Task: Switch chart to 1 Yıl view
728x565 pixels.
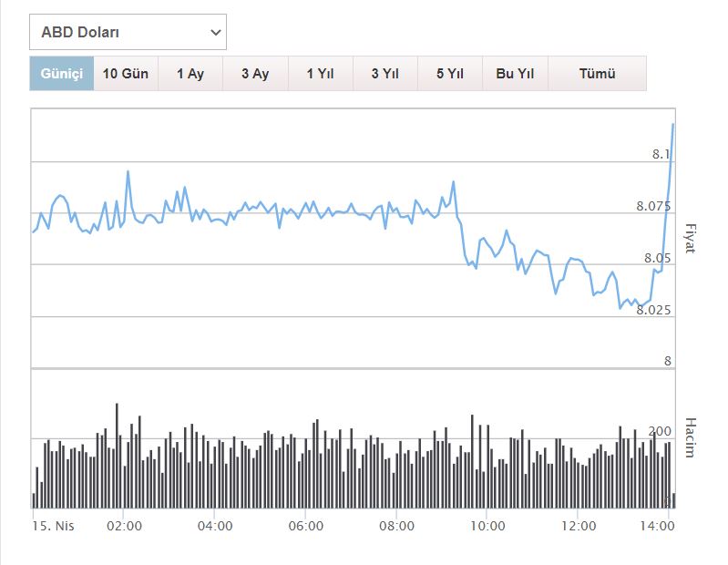Action: [x=320, y=74]
